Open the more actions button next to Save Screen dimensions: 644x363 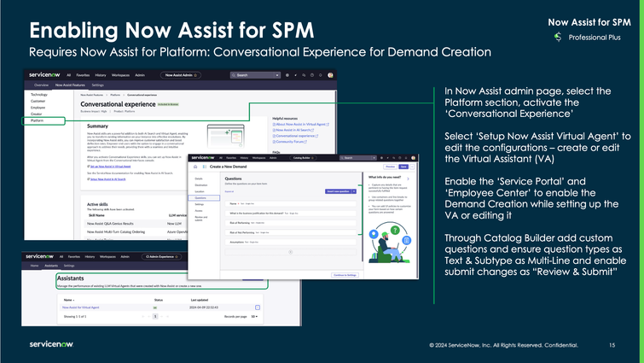pyautogui.click(x=412, y=167)
